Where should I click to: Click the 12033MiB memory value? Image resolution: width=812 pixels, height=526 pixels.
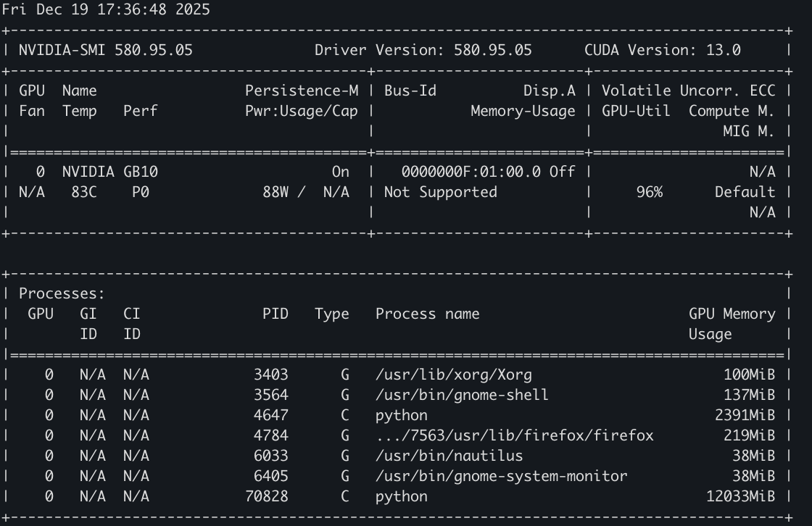(x=740, y=496)
